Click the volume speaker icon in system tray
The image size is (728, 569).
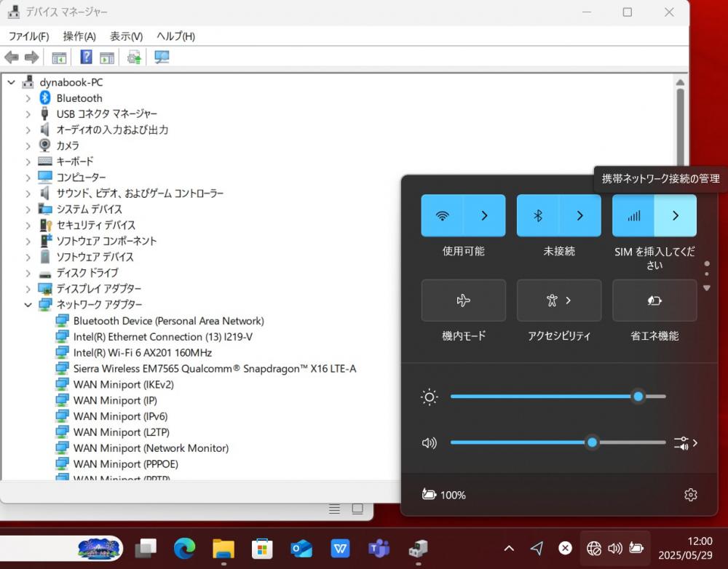point(615,549)
